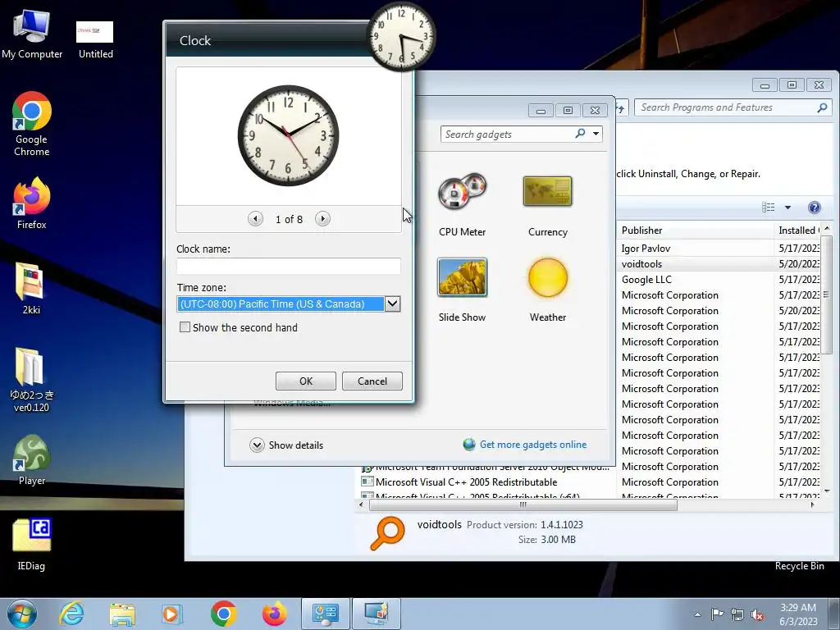
Task: Open the Time zone dropdown
Action: 393,304
